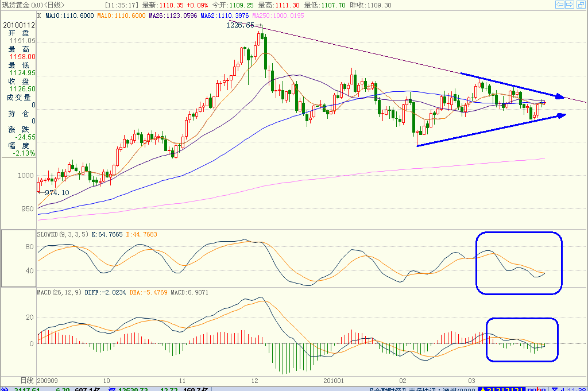Click the forward arrow icon

pyautogui.click(x=569, y=5)
